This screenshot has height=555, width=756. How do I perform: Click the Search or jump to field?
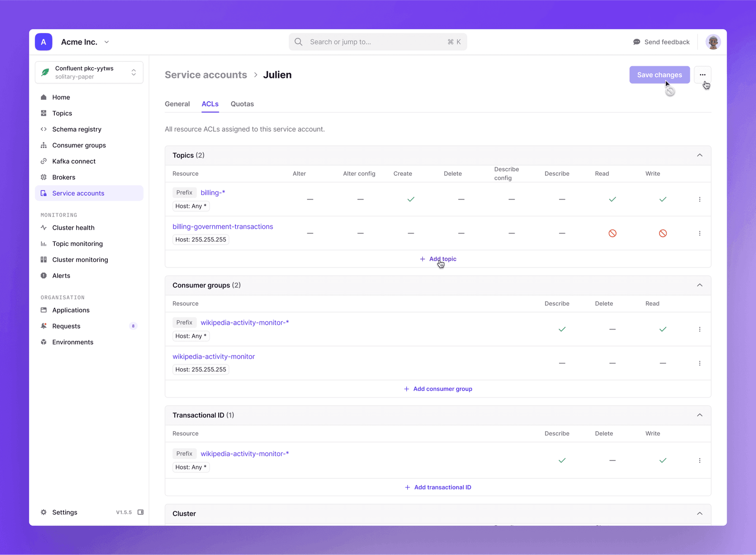click(x=378, y=42)
